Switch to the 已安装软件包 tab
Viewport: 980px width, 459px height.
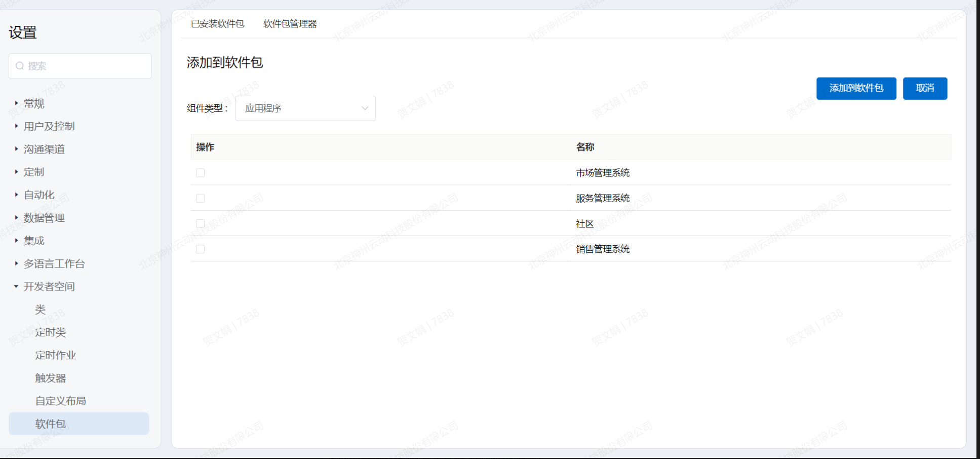pos(217,24)
